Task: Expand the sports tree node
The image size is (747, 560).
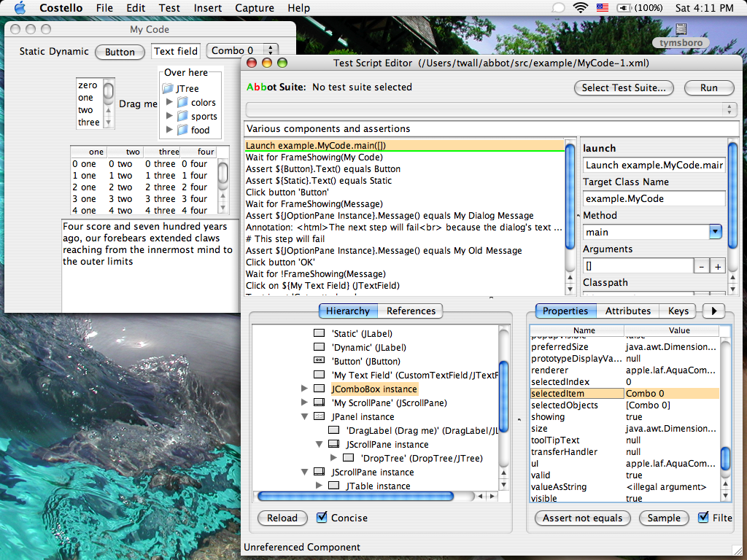Action: click(170, 116)
